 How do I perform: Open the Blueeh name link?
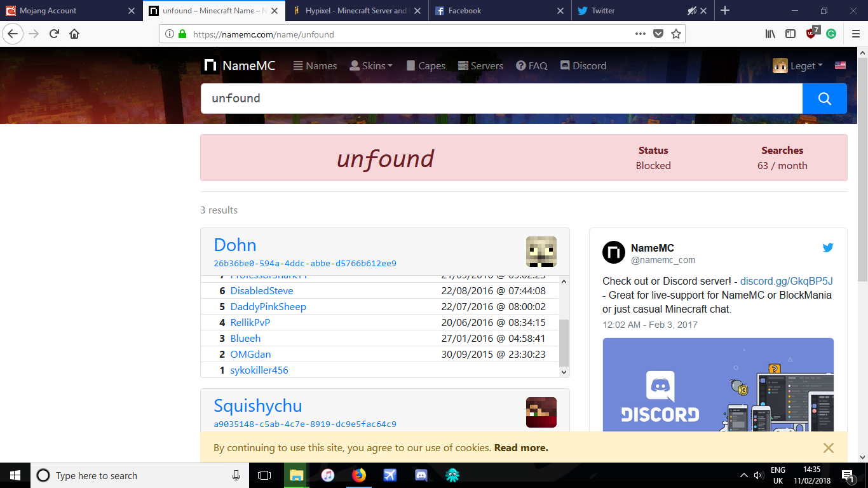(x=245, y=338)
